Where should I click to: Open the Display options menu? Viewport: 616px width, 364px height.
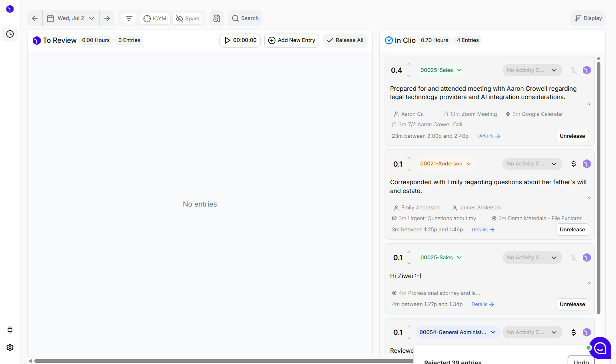[x=588, y=18]
